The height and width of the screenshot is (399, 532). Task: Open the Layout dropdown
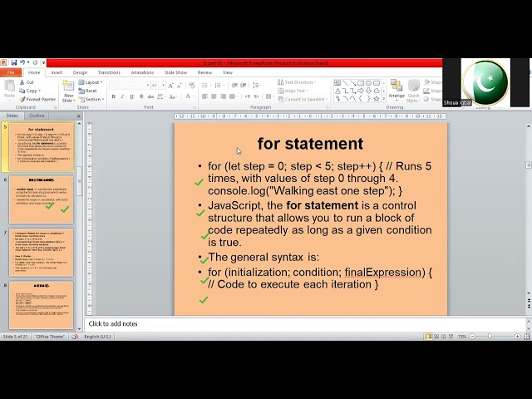pyautogui.click(x=92, y=82)
